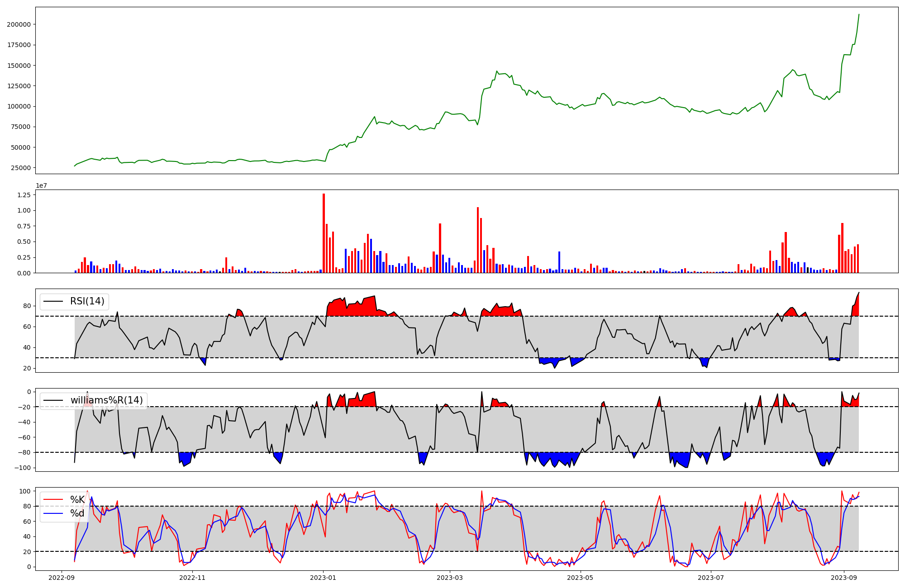Click the RSI(14) legend label
The width and height of the screenshot is (905, 588).
tap(87, 301)
